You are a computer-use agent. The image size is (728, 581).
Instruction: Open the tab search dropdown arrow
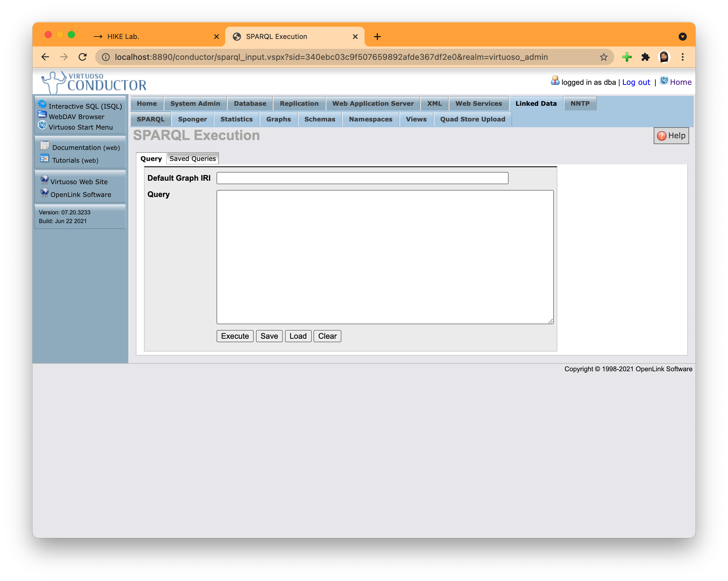pyautogui.click(x=682, y=37)
